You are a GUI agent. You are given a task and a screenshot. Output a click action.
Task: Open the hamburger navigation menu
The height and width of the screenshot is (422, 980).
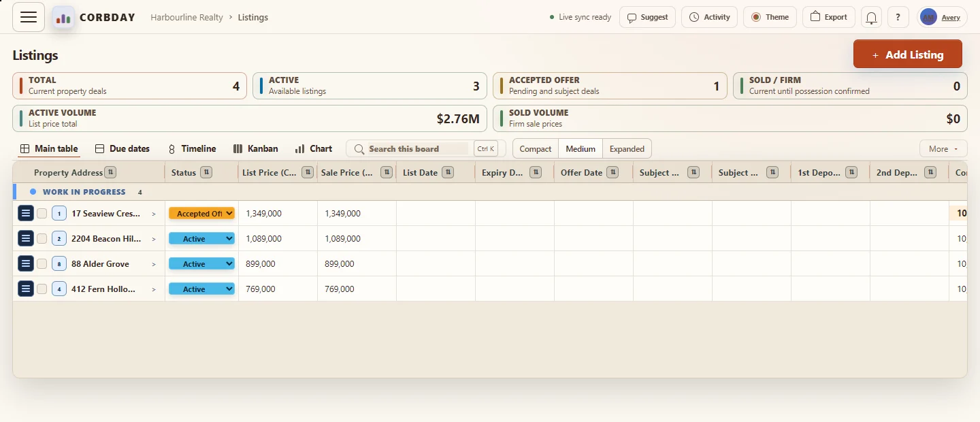coord(29,17)
